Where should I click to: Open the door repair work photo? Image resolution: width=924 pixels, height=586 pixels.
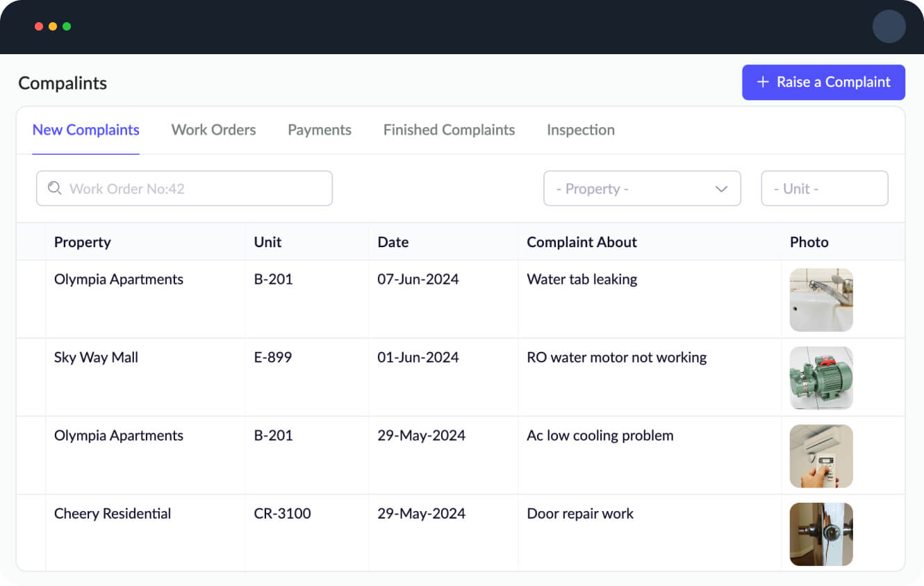click(821, 534)
